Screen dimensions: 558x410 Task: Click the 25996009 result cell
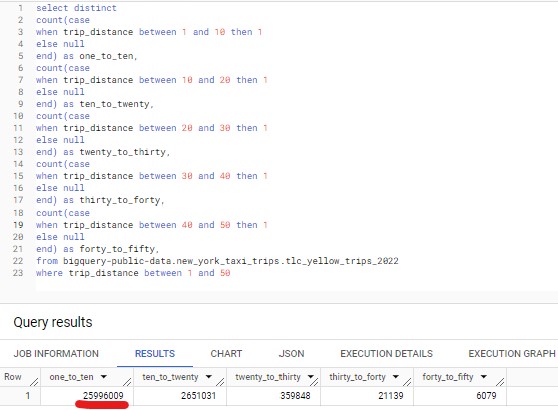point(103,395)
